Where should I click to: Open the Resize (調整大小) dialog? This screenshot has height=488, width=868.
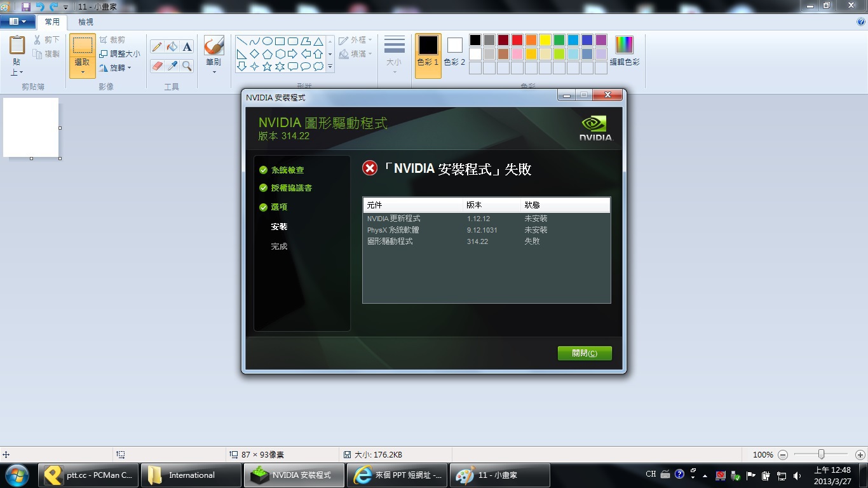tap(120, 54)
